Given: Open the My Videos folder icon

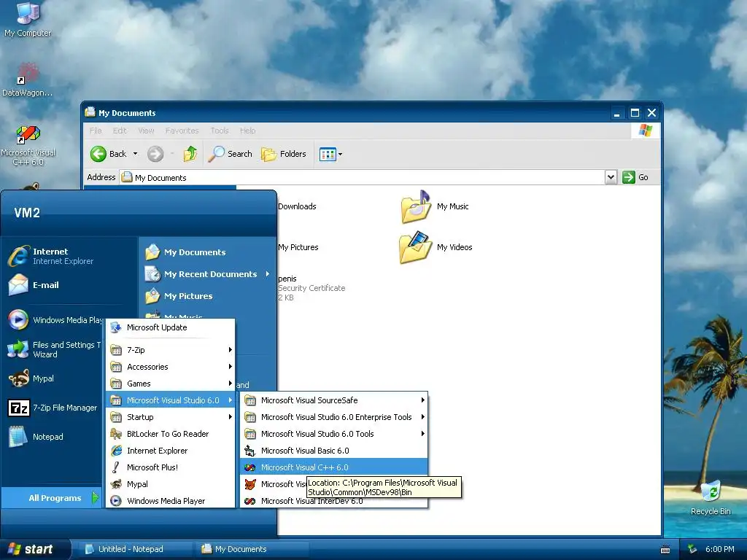Looking at the screenshot, I should click(415, 247).
